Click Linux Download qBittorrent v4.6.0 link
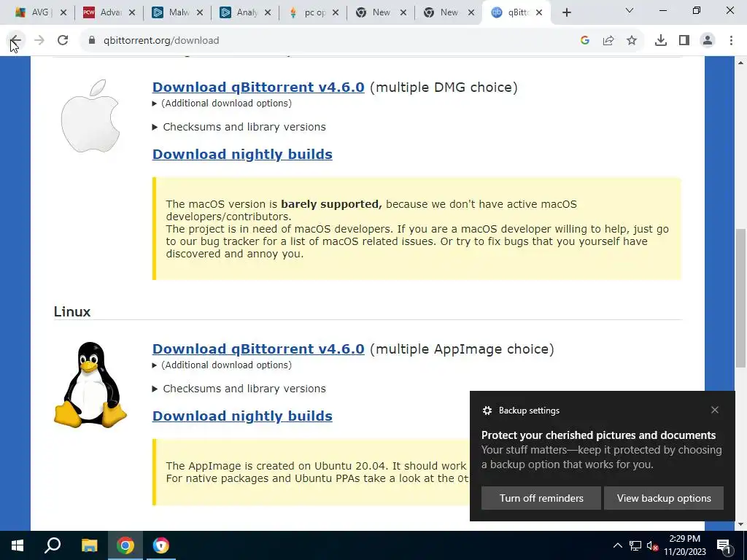This screenshot has height=560, width=747. click(258, 349)
